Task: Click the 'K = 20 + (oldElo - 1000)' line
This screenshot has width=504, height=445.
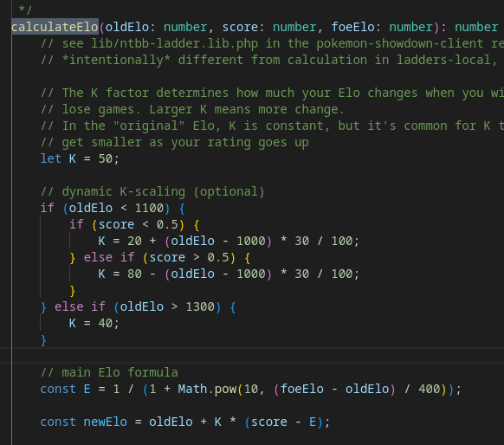Action: [x=229, y=241]
